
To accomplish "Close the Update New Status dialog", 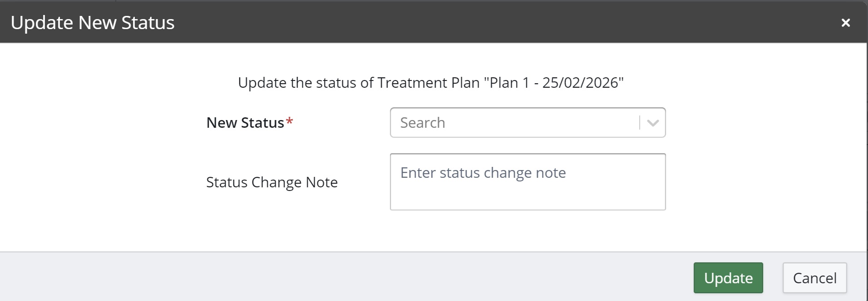I will coord(845,23).
